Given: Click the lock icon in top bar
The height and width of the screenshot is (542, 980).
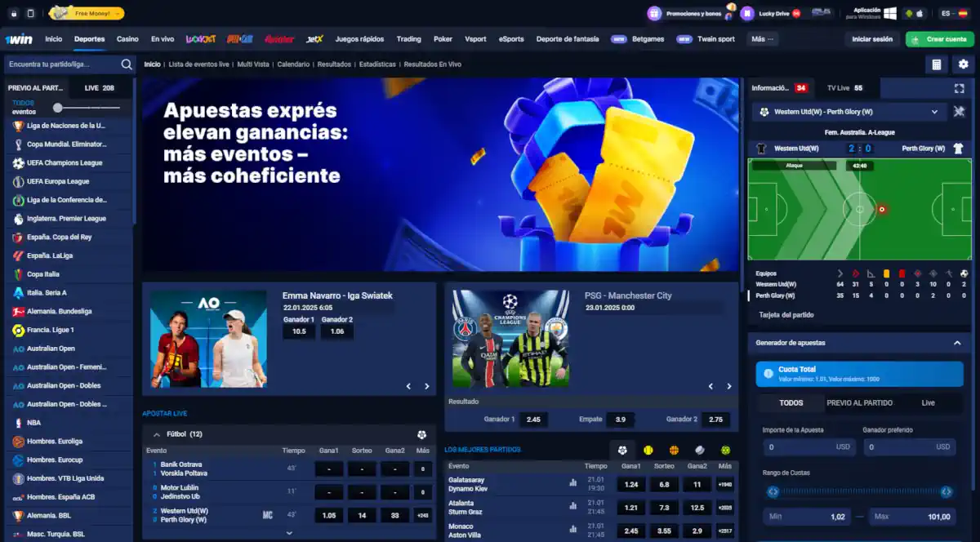Looking at the screenshot, I should coord(13,13).
